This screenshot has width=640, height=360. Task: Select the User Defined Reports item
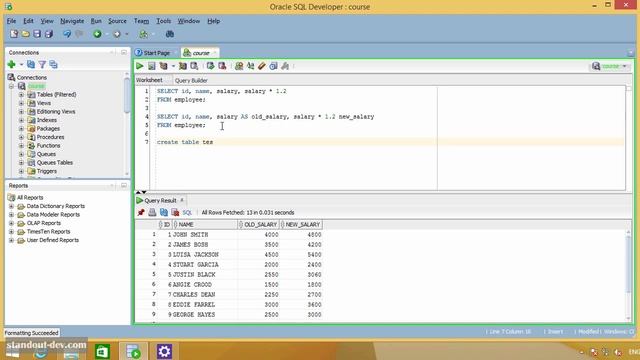pos(53,240)
